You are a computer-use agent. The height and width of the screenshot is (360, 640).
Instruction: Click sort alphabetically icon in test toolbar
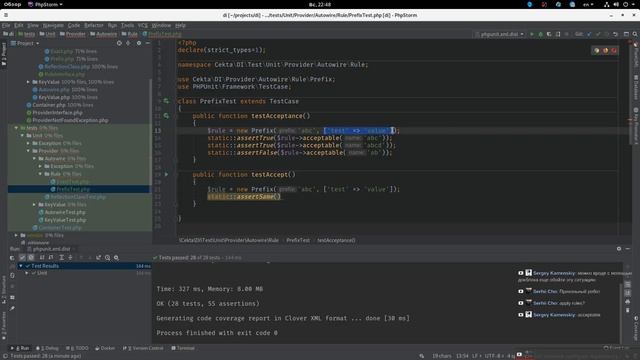point(42,258)
